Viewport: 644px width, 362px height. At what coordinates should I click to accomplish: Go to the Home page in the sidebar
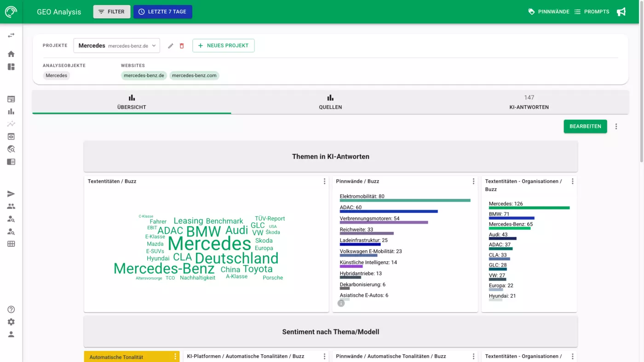pyautogui.click(x=11, y=54)
